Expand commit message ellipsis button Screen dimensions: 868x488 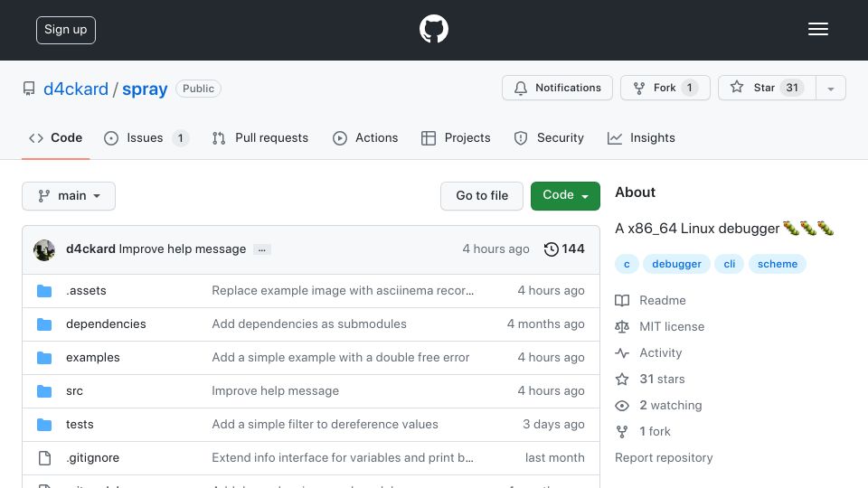click(x=262, y=249)
